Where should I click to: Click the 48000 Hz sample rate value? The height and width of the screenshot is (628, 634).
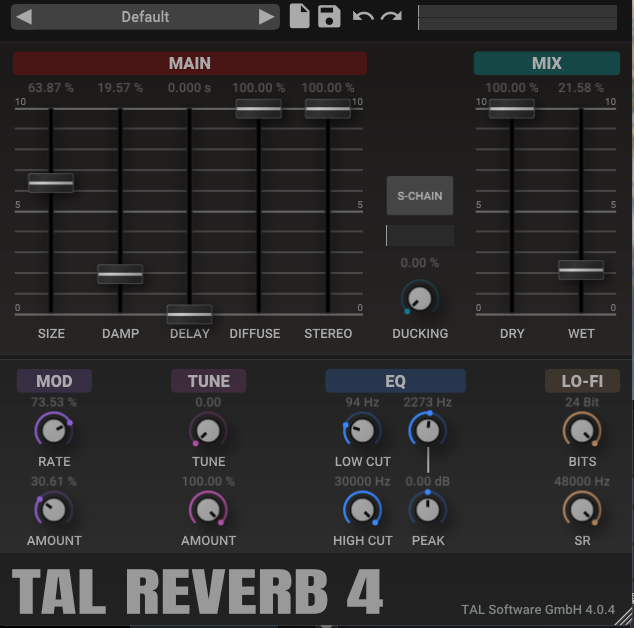(582, 481)
